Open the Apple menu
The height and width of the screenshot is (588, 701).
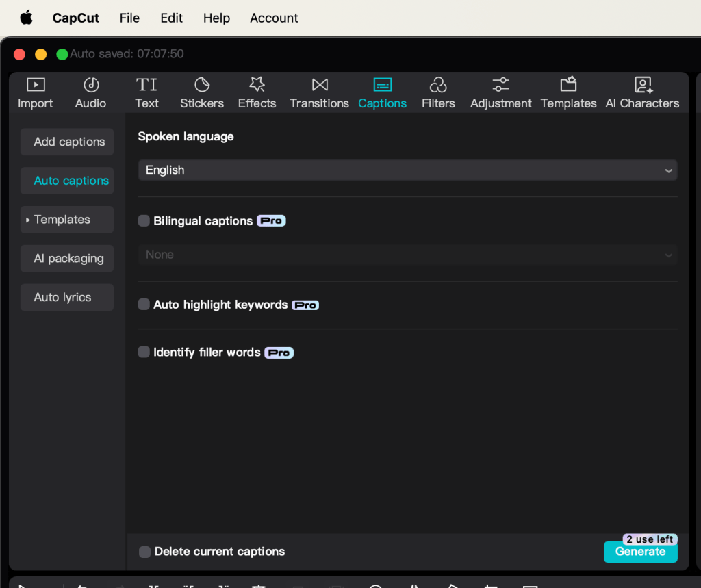pos(27,18)
